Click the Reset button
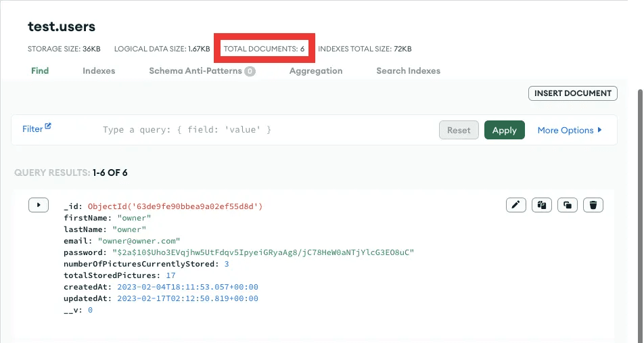 pyautogui.click(x=459, y=130)
